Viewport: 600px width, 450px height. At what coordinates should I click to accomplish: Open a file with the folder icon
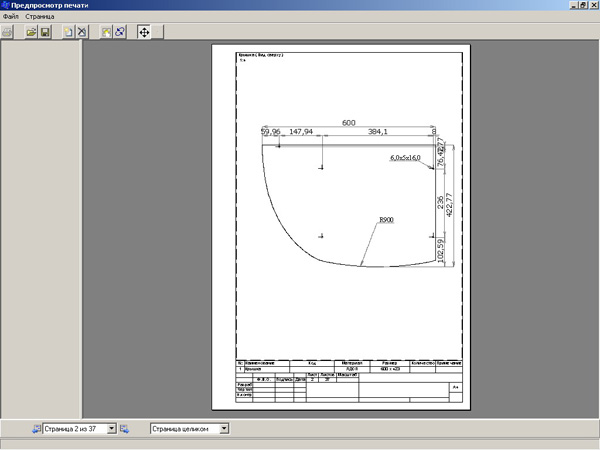click(31, 32)
